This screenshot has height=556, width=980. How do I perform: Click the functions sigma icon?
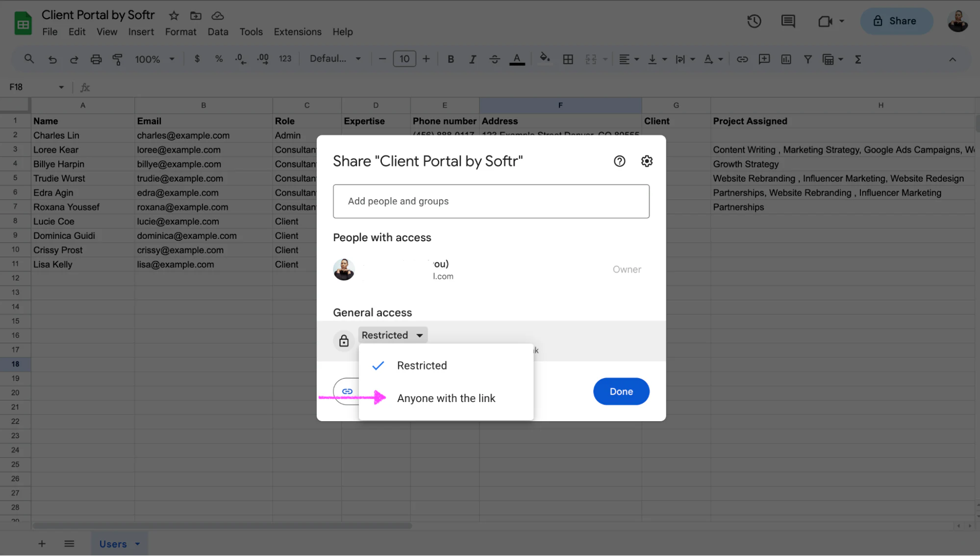click(858, 59)
